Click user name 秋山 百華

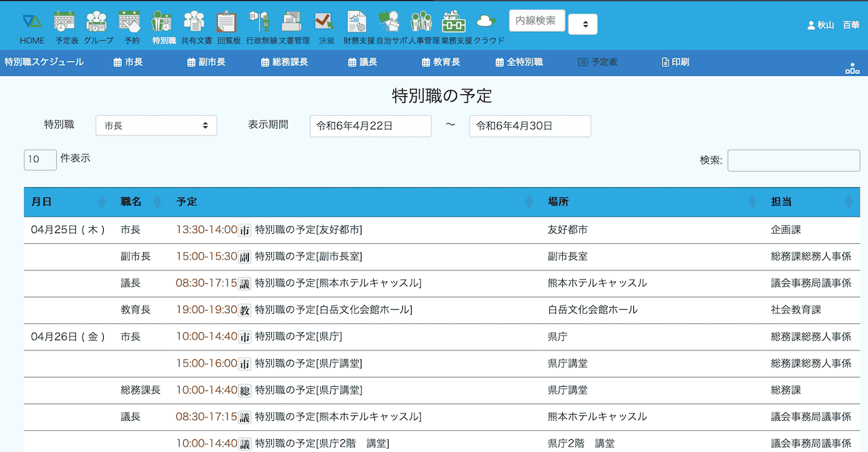(833, 25)
